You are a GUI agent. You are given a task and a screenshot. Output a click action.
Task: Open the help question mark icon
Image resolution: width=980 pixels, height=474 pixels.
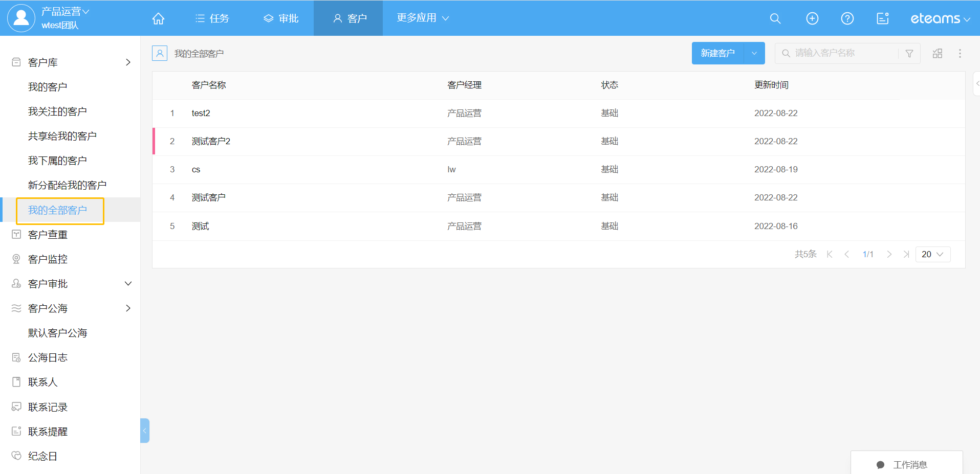(847, 18)
